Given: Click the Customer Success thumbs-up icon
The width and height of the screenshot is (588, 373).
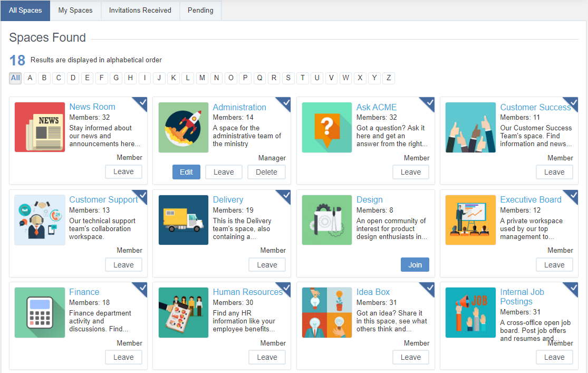Looking at the screenshot, I should 470,127.
